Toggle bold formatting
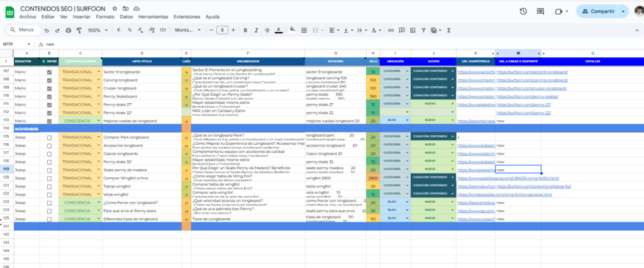 (245, 30)
